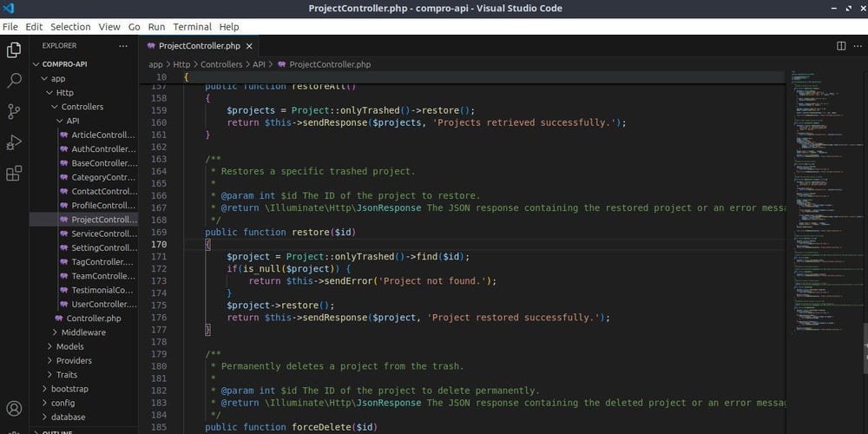Open the Explorer views and more actions ellipsis
868x434 pixels.
click(x=123, y=46)
